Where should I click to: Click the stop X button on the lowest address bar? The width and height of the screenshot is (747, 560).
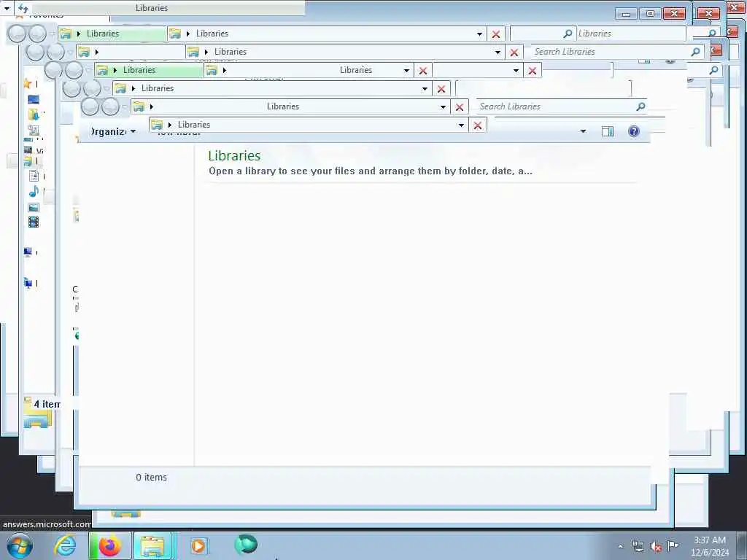[x=478, y=125]
